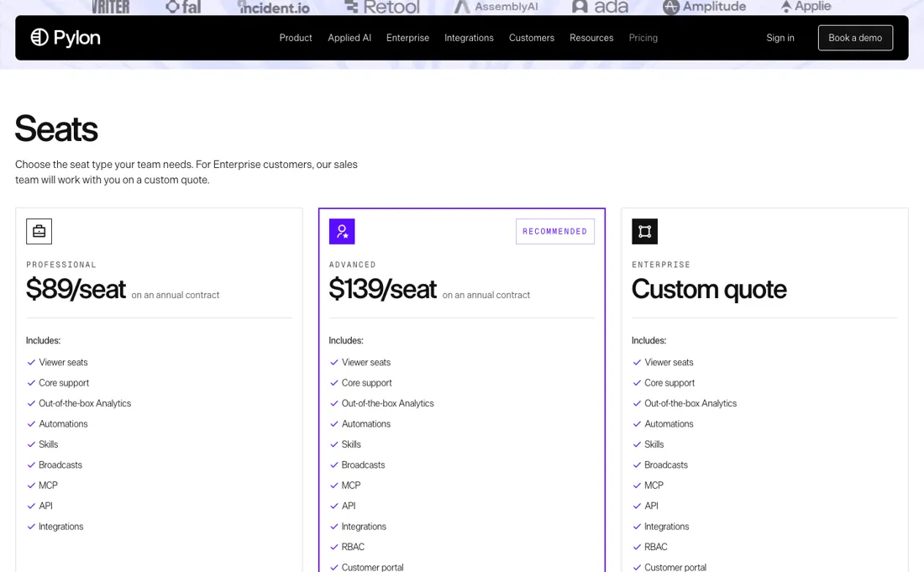Screen dimensions: 924x572
Task: Click the Custom quote heading
Action: point(709,289)
